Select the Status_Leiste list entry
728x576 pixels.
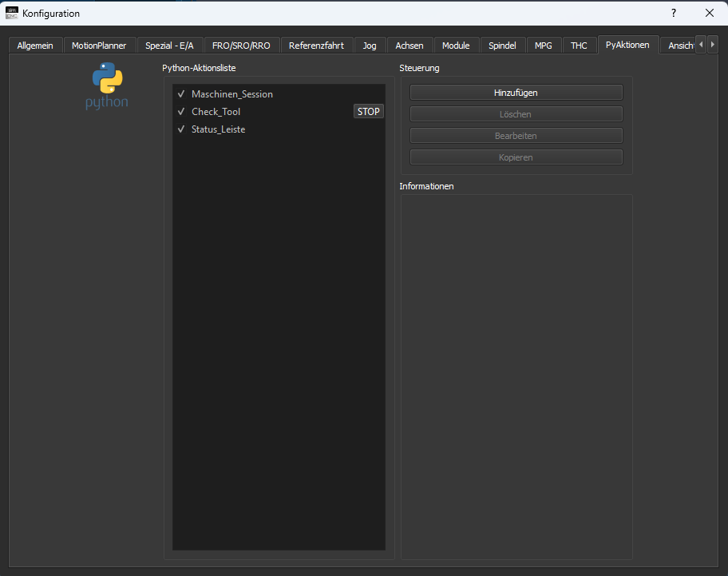(x=279, y=129)
